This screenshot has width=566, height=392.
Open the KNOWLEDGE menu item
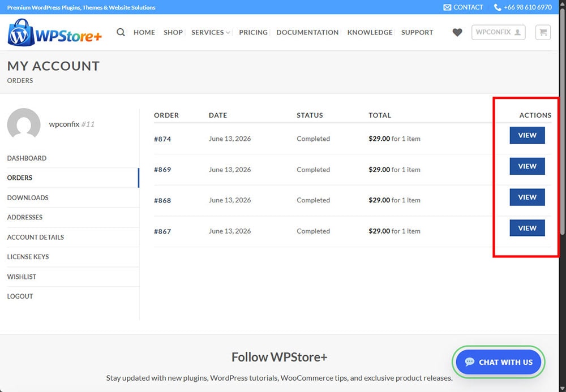(x=370, y=32)
